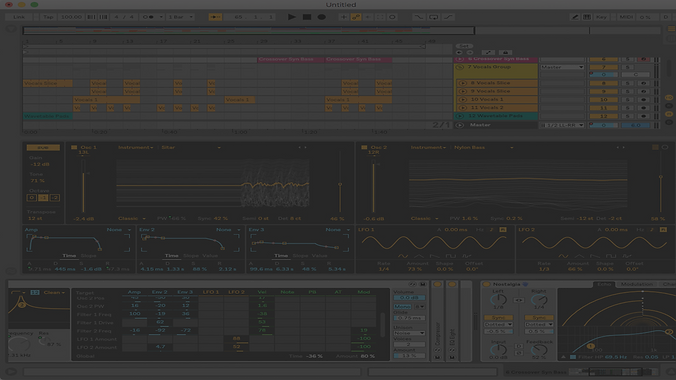Open the 1 Bar quantization dropdown
This screenshot has width=676, height=380.
point(180,17)
